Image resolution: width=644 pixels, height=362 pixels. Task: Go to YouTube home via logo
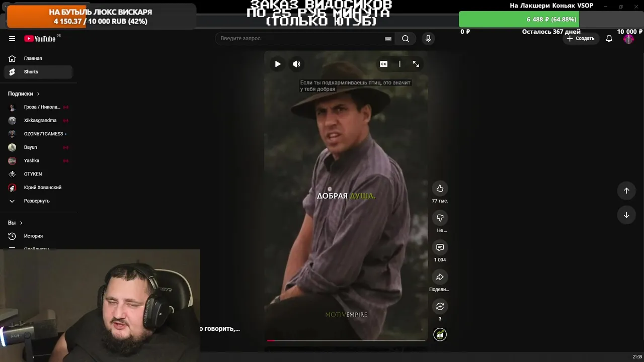click(x=40, y=39)
